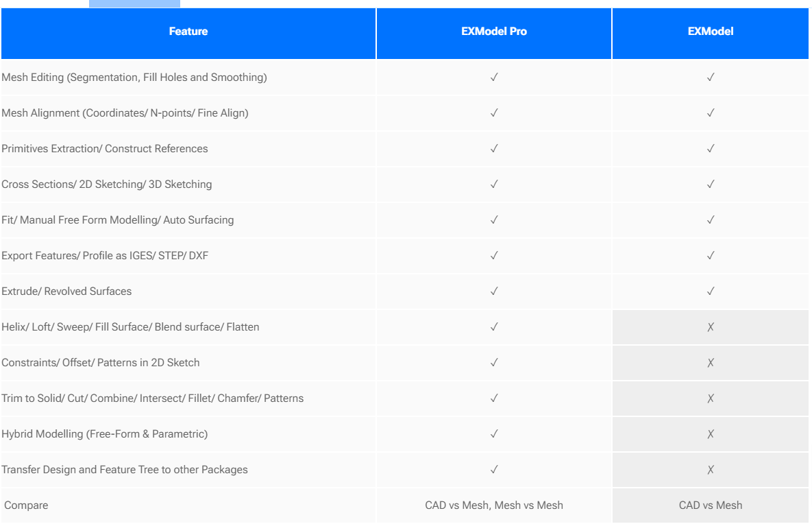
Task: Click the Hybrid Modelling (Free-Form & Parametric) label
Action: point(105,434)
